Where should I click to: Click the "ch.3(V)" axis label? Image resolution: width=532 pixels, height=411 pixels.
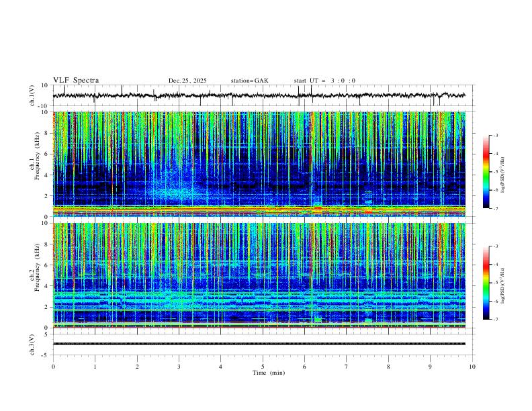coord(32,345)
